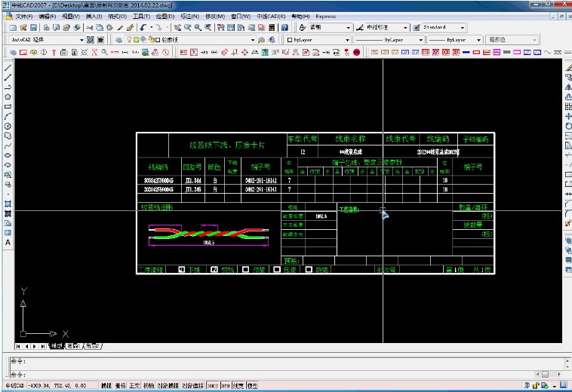572x392 pixels.
Task: Select the Line tool in left toolbar
Action: click(8, 67)
